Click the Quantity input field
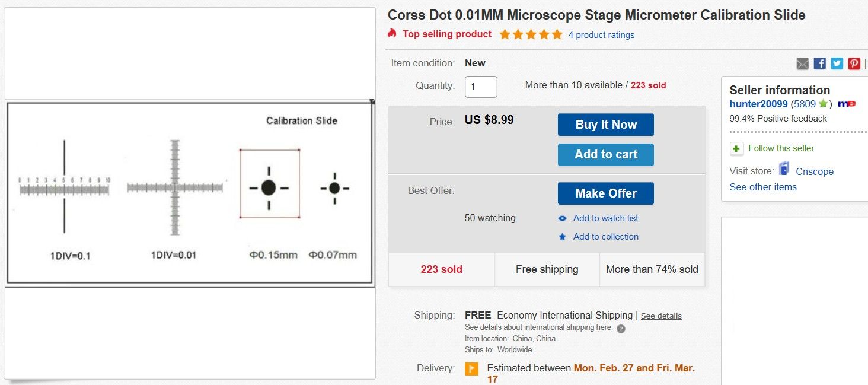The width and height of the screenshot is (868, 385). coord(481,87)
